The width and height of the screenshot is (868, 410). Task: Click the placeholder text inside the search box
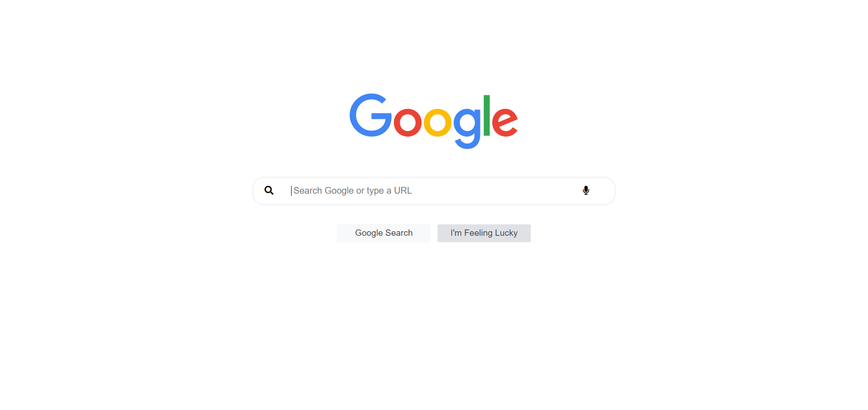tap(353, 191)
